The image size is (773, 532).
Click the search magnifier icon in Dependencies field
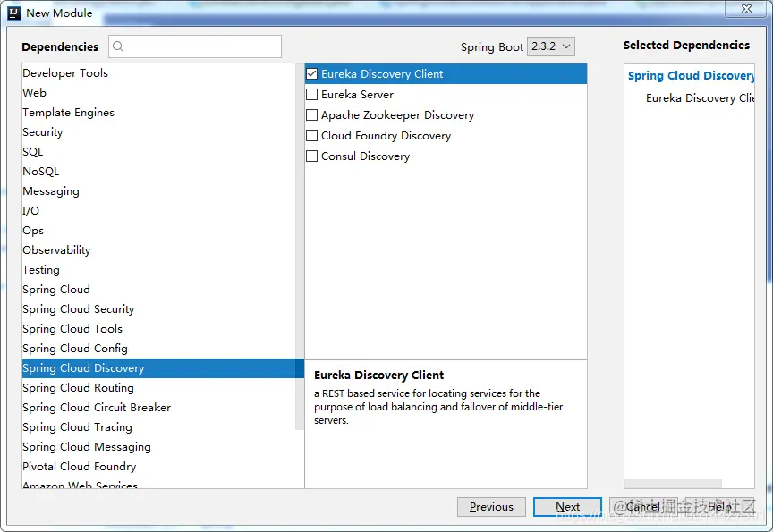click(118, 46)
